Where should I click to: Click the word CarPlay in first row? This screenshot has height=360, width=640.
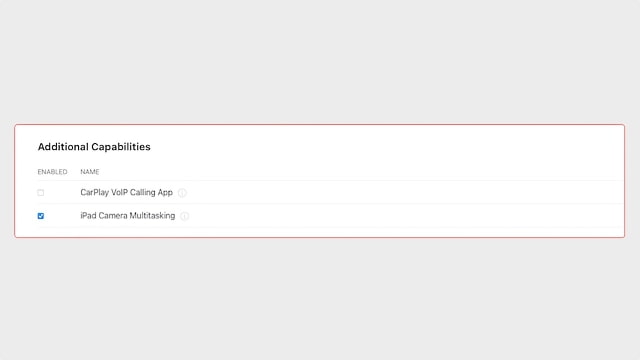tap(95, 192)
